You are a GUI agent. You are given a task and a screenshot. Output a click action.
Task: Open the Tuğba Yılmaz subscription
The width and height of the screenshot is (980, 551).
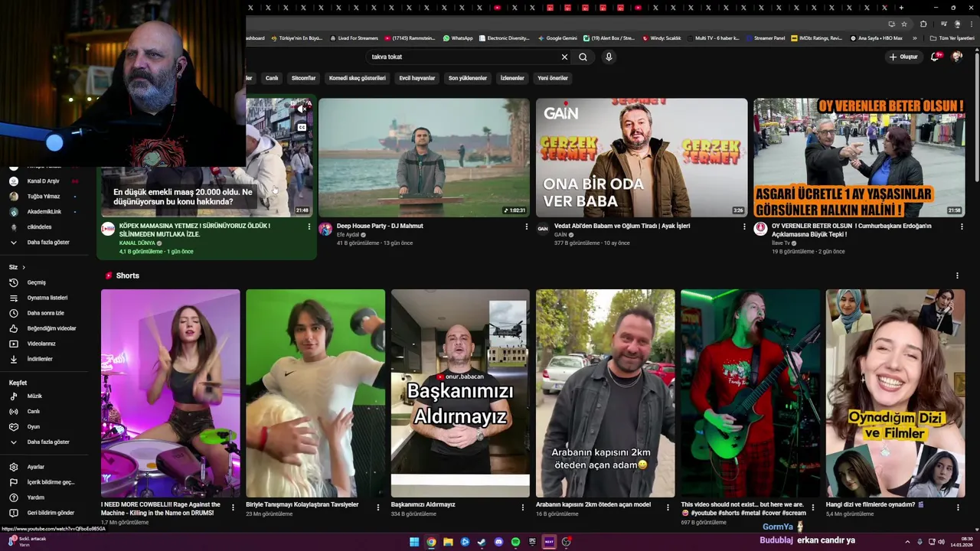coord(44,197)
